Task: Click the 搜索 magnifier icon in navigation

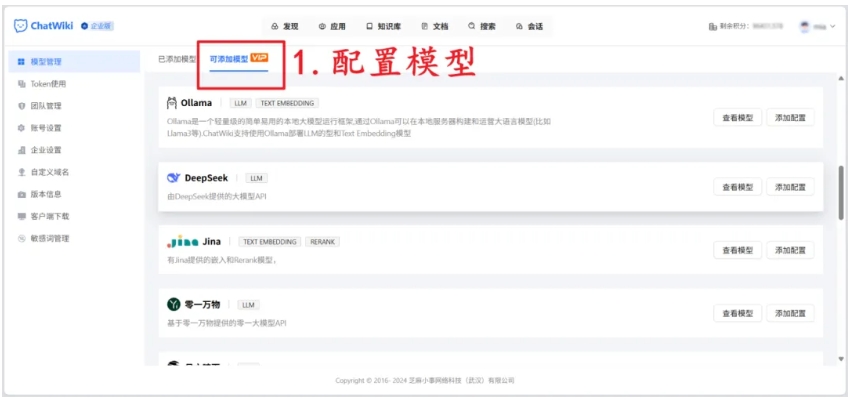Action: click(x=471, y=26)
